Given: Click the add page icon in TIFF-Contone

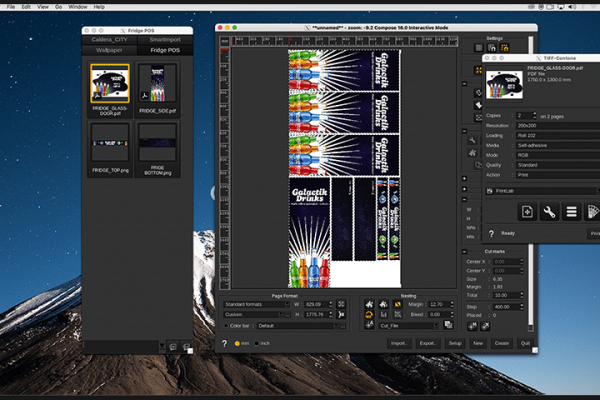Looking at the screenshot, I should point(526,213).
